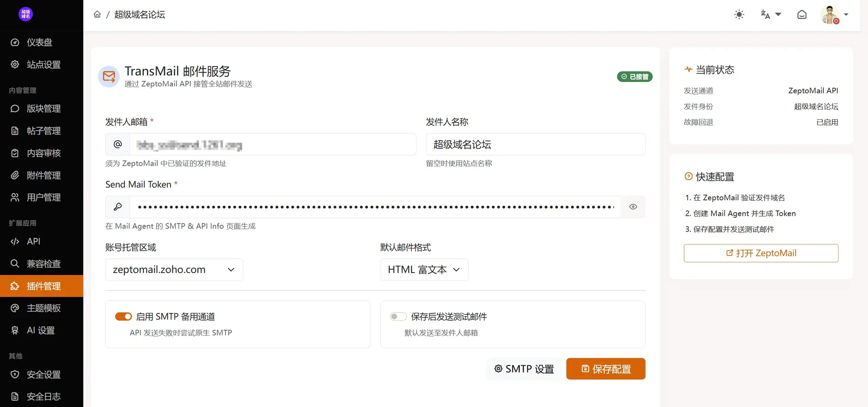
Task: Click the 已接管 status badge
Action: pos(635,77)
